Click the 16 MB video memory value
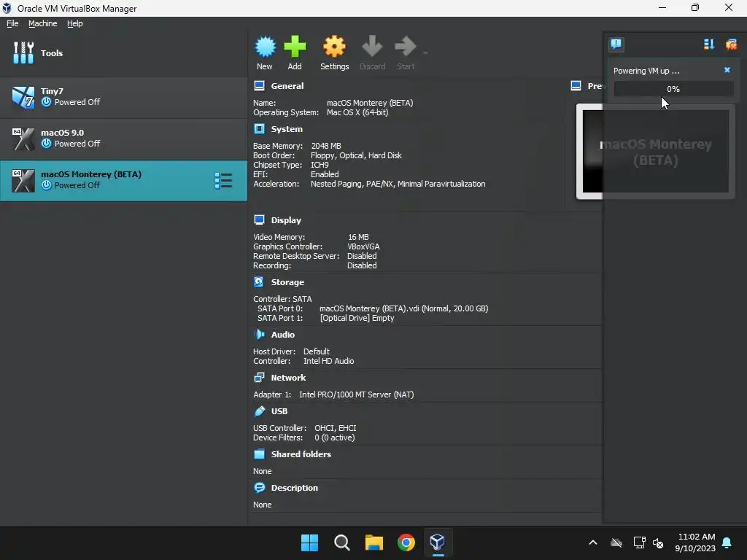 coord(358,237)
